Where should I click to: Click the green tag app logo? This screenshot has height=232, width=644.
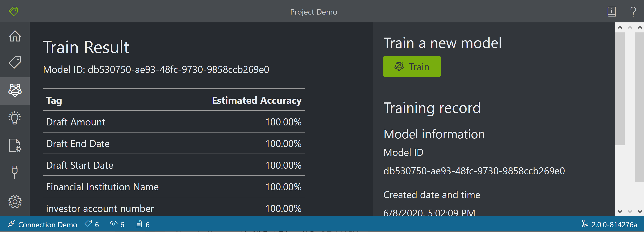click(x=13, y=11)
